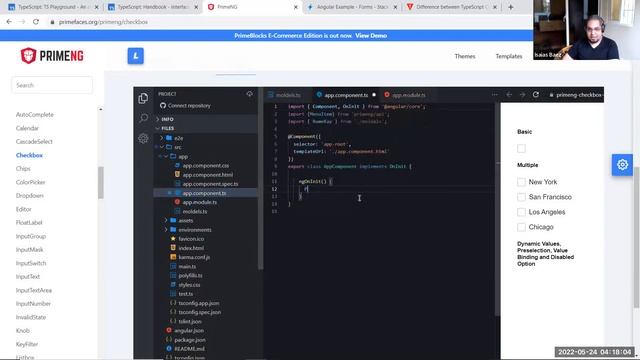The image size is (640, 360).
Task: Open the StackBlitz settings gear in the activity bar
Action: point(143,138)
